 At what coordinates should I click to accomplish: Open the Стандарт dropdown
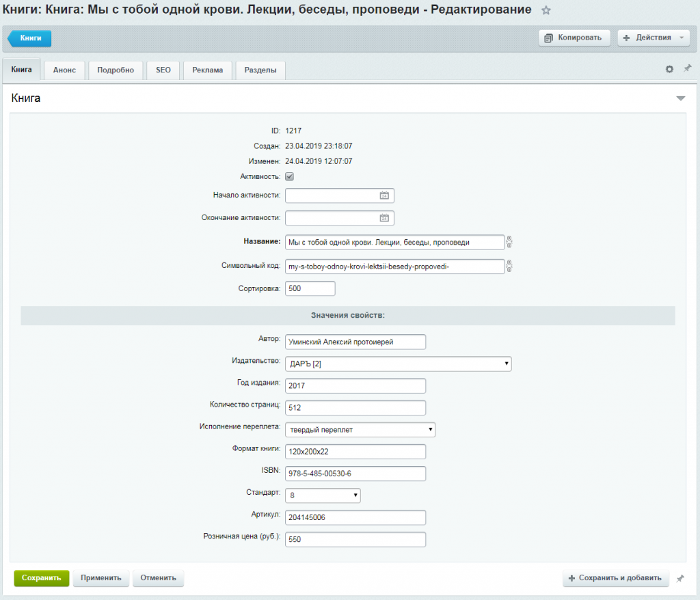pos(323,495)
